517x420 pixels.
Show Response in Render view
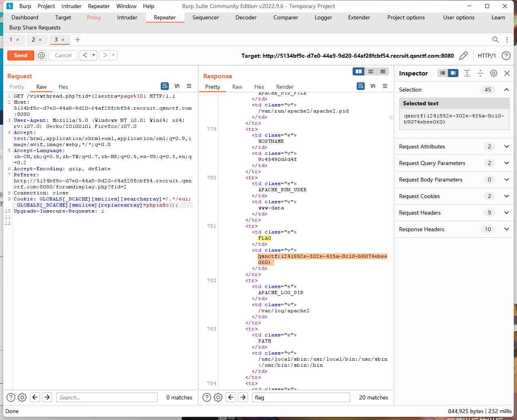point(285,87)
